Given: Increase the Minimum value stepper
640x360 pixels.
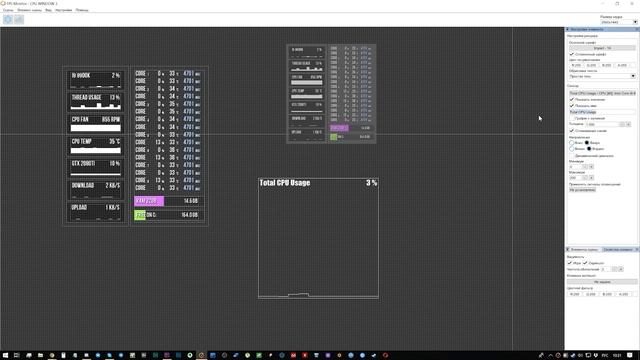Looking at the screenshot, I should click(591, 167).
